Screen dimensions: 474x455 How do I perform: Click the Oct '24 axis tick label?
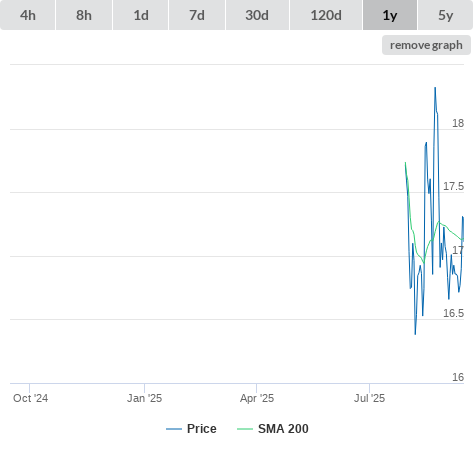coord(30,398)
